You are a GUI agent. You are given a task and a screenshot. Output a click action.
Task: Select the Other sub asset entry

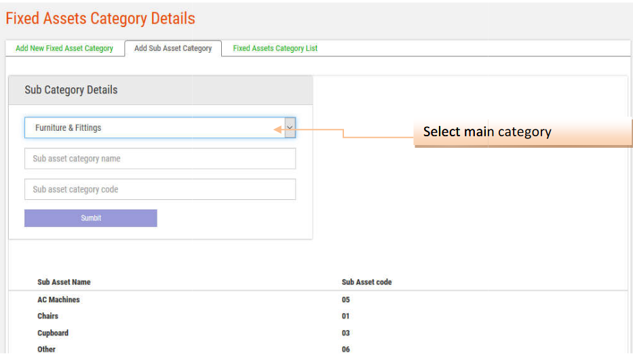tap(47, 349)
